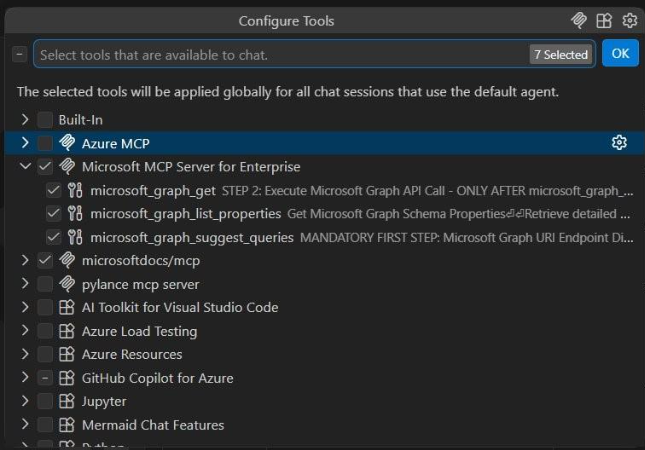Select the microsoft_graph_suggest_queries item
The image size is (645, 450).
click(192, 237)
